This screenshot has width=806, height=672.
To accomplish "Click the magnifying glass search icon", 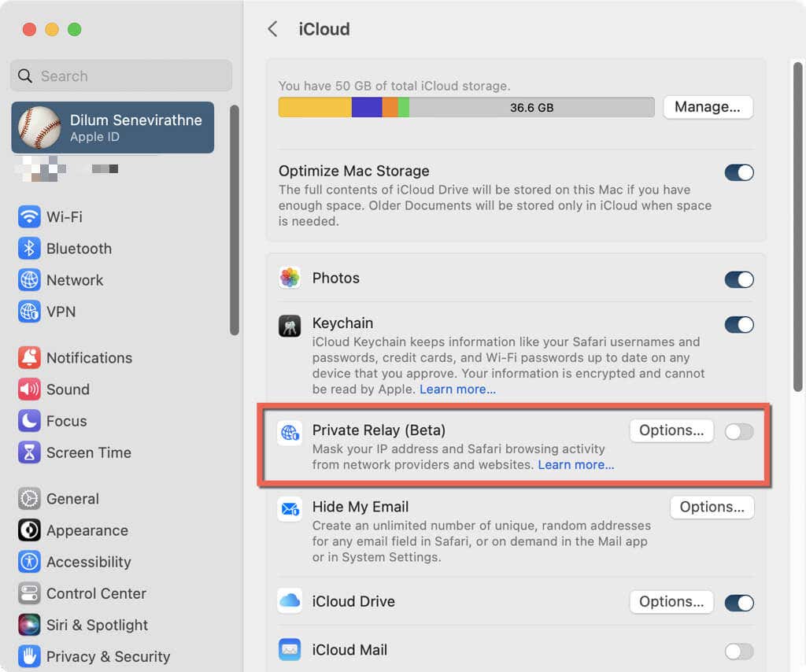I will point(24,76).
